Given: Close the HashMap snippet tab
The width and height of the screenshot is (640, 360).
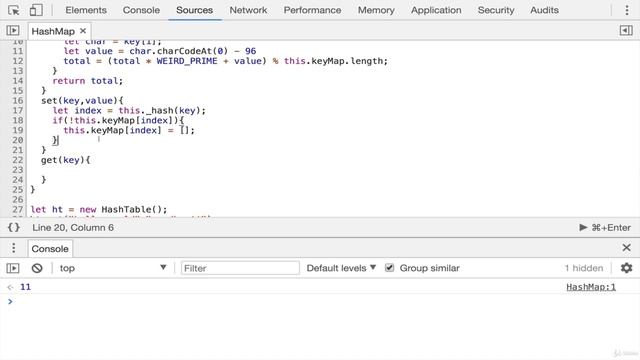Looking at the screenshot, I should [x=83, y=31].
